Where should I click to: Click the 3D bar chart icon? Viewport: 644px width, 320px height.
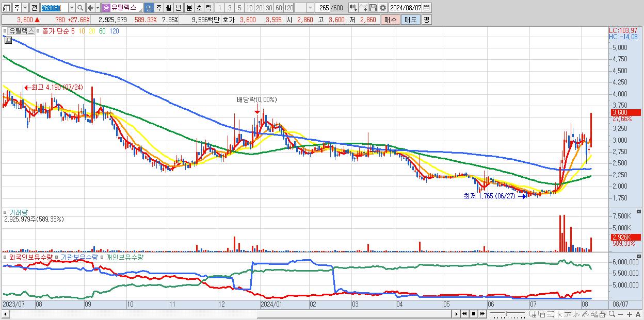594,314
